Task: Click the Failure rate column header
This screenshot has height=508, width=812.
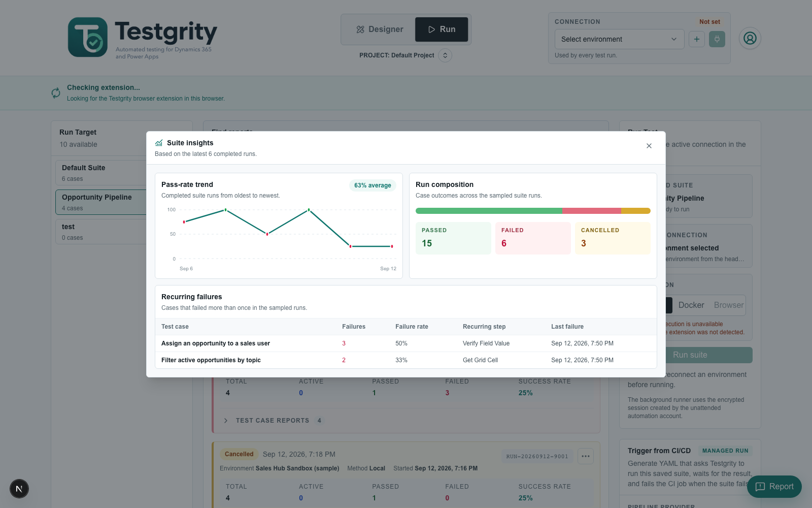Action: click(412, 327)
